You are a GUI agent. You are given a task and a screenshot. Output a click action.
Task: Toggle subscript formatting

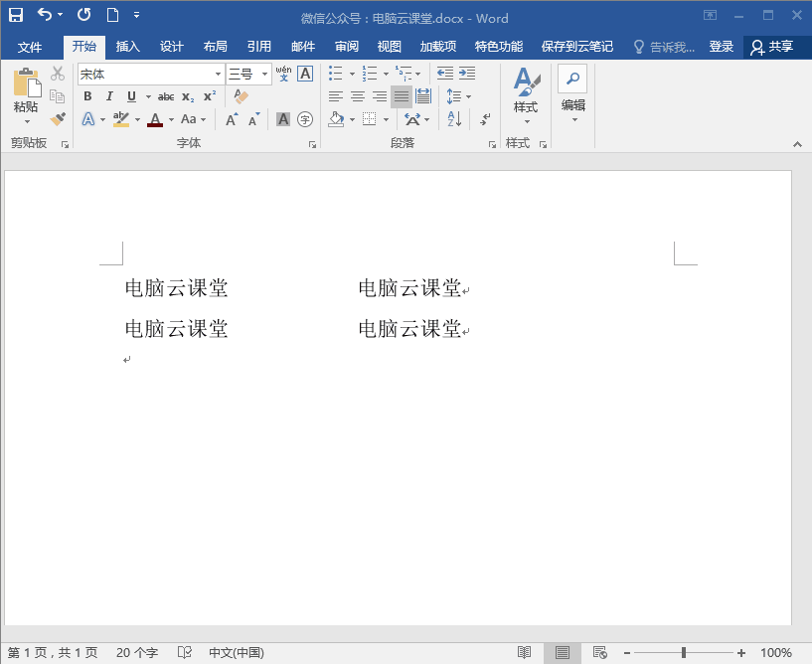[x=188, y=96]
